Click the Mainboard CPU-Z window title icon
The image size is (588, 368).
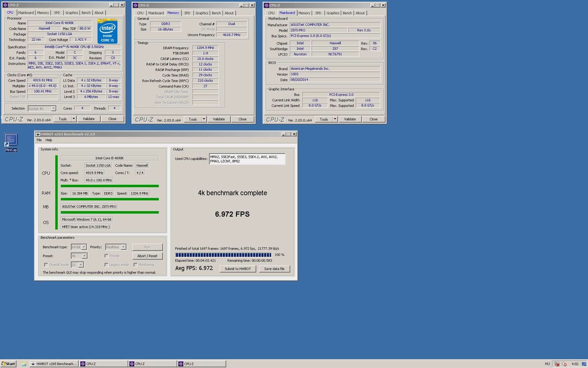pyautogui.click(x=266, y=5)
